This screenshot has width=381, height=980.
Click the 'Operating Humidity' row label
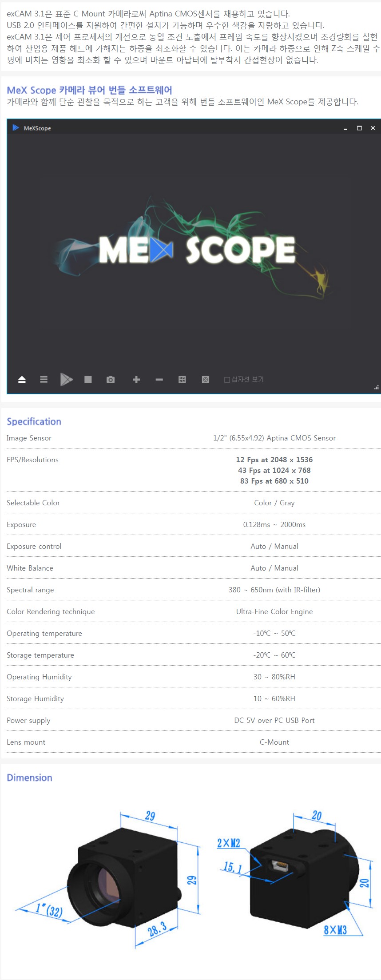[x=39, y=677]
